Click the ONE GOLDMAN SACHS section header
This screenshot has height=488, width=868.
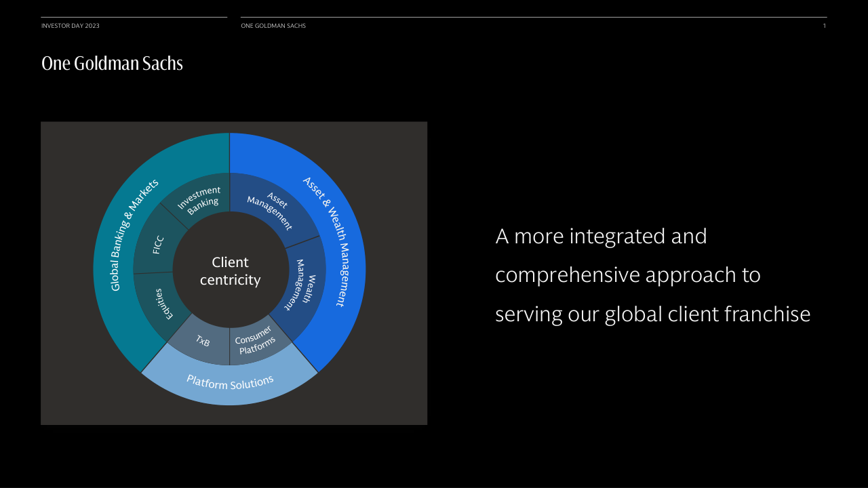[273, 26]
